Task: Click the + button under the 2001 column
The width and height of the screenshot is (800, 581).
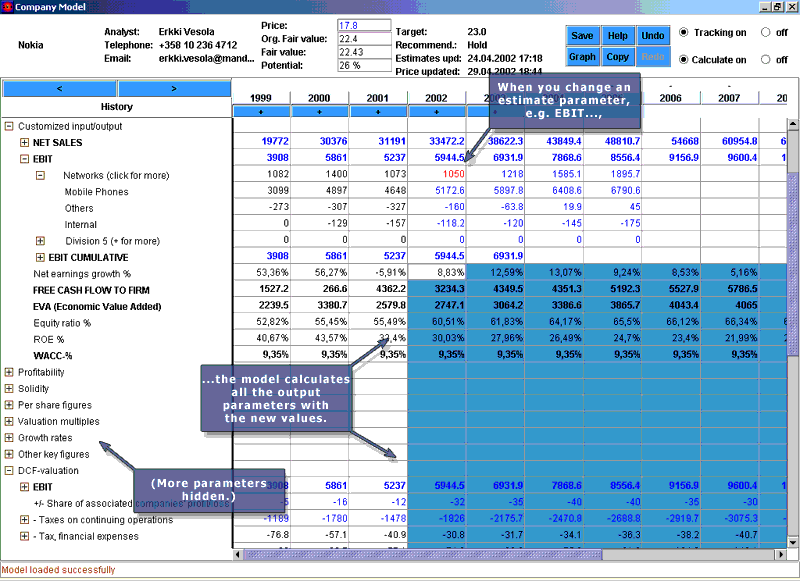Action: [378, 111]
